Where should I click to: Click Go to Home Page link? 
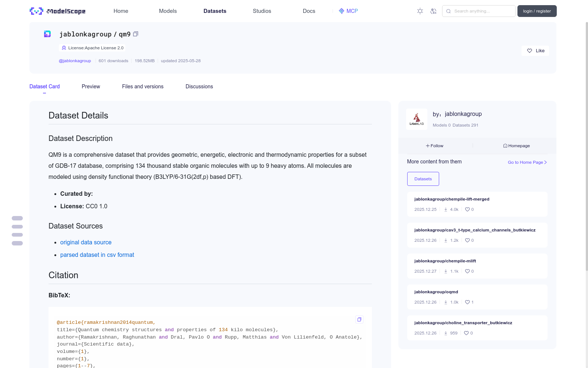click(527, 162)
